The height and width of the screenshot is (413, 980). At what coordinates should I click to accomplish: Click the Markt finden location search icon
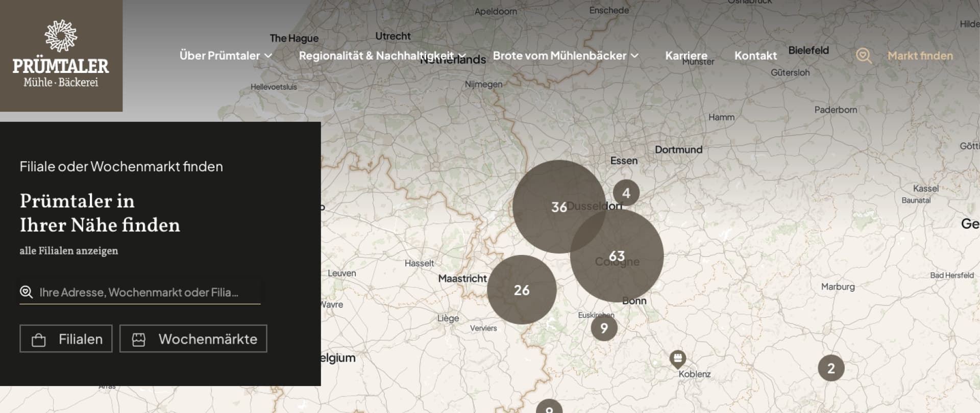pos(864,56)
